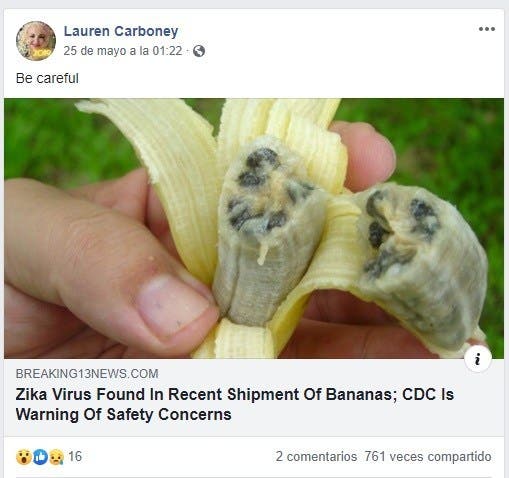Screen dimensions: 509x478
Task: Open the Lauren Carboney profile name link
Action: pos(121,31)
